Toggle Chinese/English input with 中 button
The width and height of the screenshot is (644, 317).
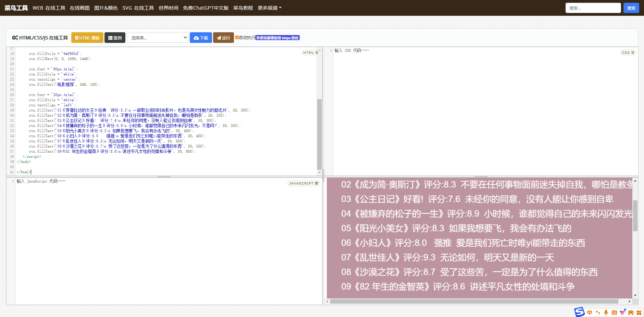tap(590, 312)
